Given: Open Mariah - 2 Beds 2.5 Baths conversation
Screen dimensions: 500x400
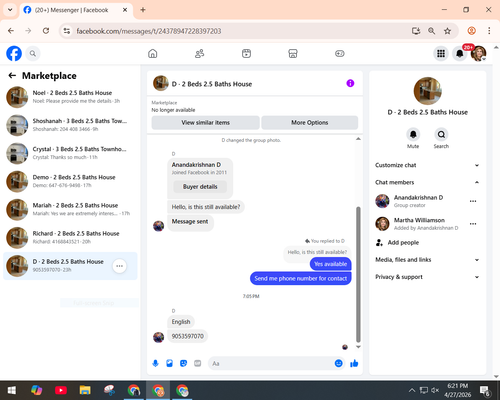Looking at the screenshot, I should pyautogui.click(x=70, y=210).
